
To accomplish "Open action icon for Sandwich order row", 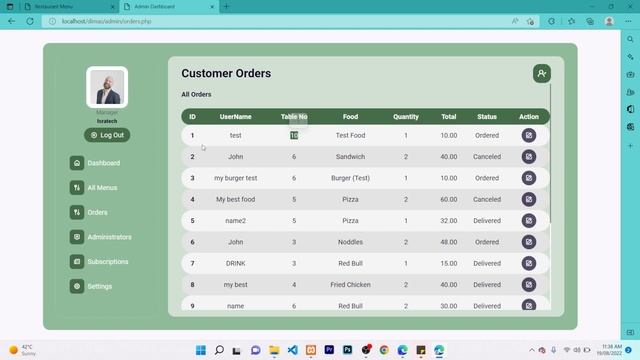I will pos(529,157).
